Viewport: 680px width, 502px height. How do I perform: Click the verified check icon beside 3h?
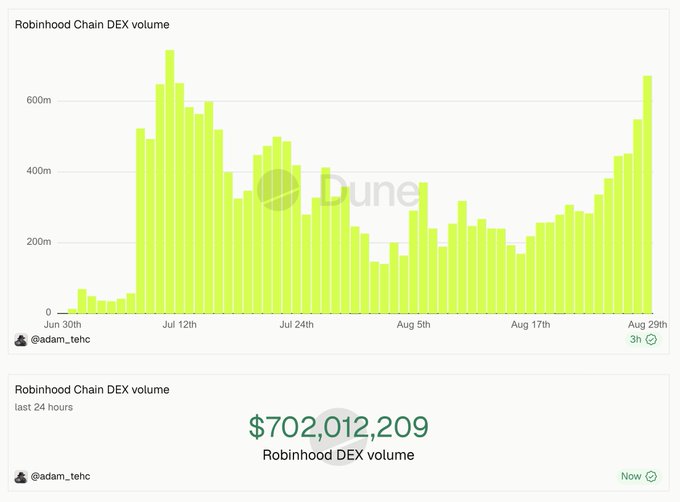[651, 339]
